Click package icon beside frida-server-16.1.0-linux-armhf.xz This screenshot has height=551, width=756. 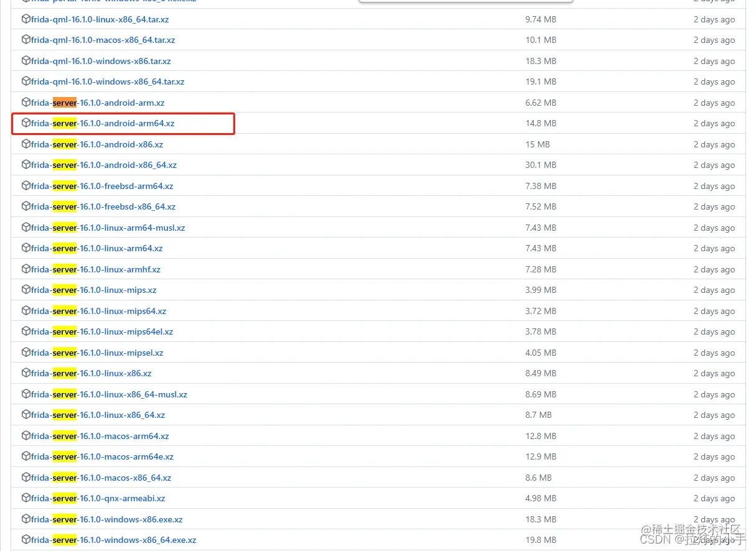(x=26, y=269)
